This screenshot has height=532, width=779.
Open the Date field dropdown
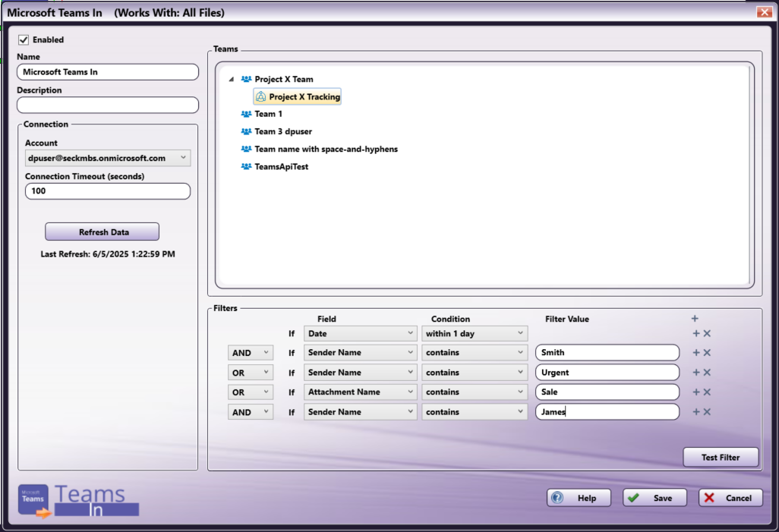pyautogui.click(x=360, y=333)
